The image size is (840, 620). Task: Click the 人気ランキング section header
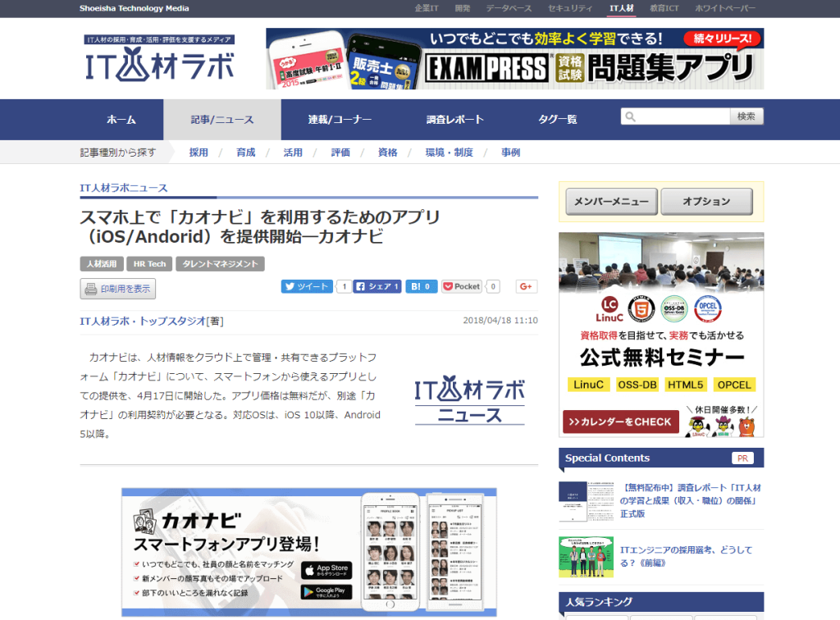[x=661, y=602]
